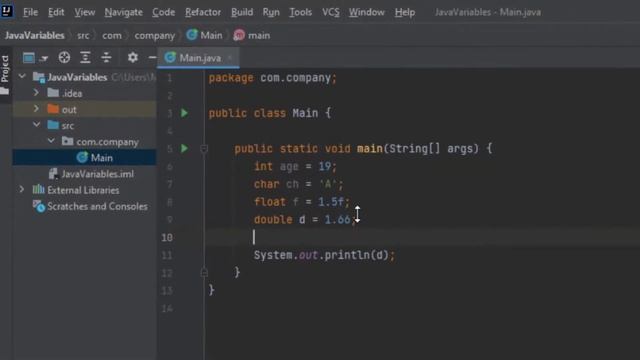Open the Help menu
This screenshot has height=360, width=640.
(x=405, y=12)
